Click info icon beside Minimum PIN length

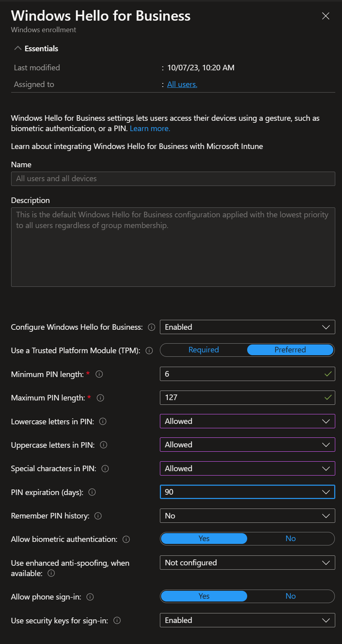(100, 374)
